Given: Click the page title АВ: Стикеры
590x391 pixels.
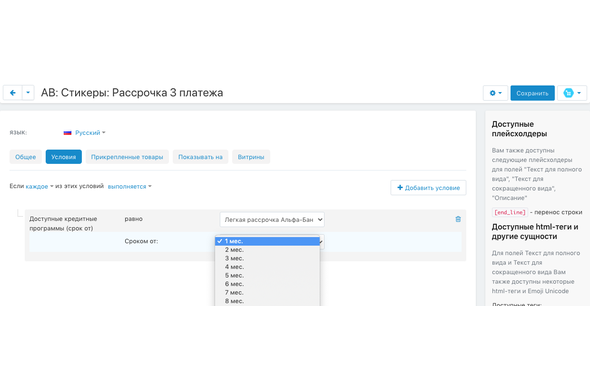Looking at the screenshot, I should (x=132, y=93).
